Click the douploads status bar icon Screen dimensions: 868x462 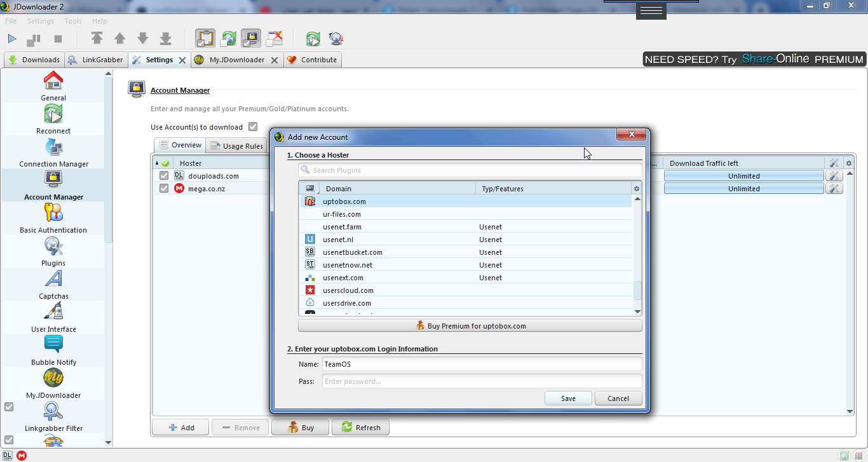(x=7, y=456)
